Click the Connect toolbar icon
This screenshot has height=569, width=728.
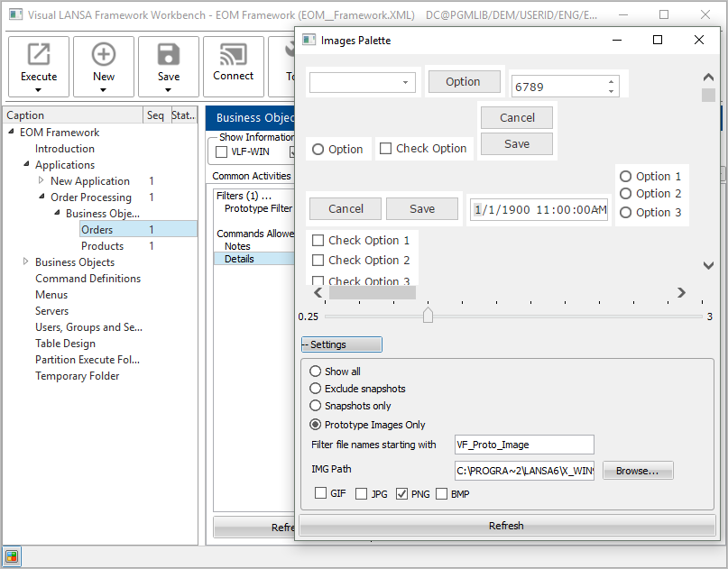234,55
